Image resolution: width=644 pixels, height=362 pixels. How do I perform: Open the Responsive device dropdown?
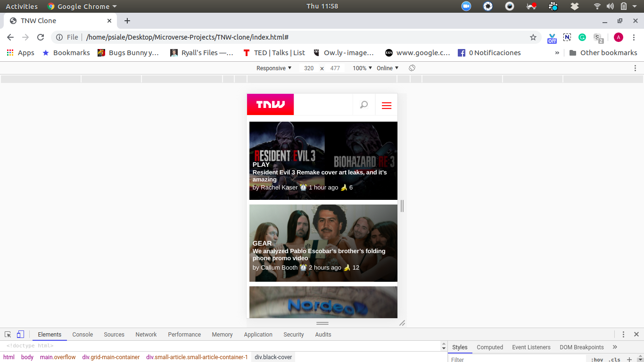point(274,68)
